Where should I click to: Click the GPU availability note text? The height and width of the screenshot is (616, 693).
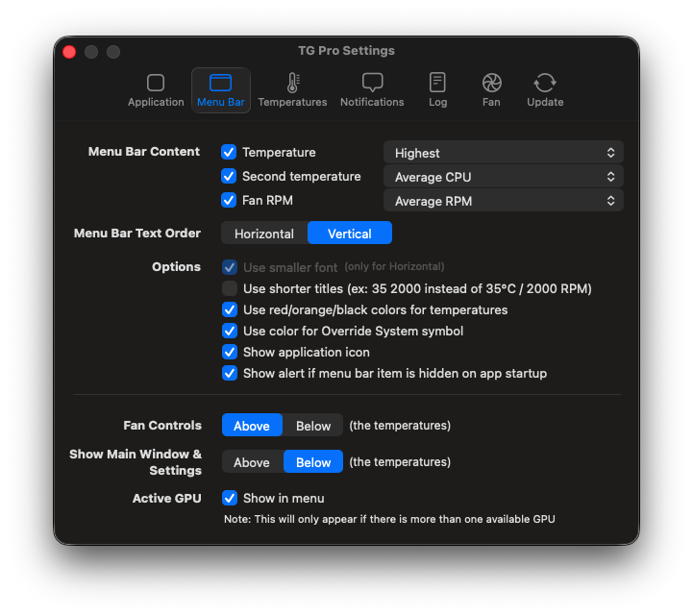[389, 519]
